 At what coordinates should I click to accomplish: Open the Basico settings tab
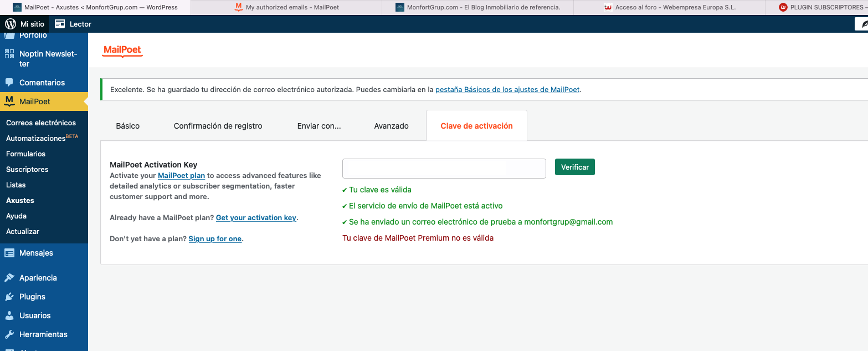(128, 126)
